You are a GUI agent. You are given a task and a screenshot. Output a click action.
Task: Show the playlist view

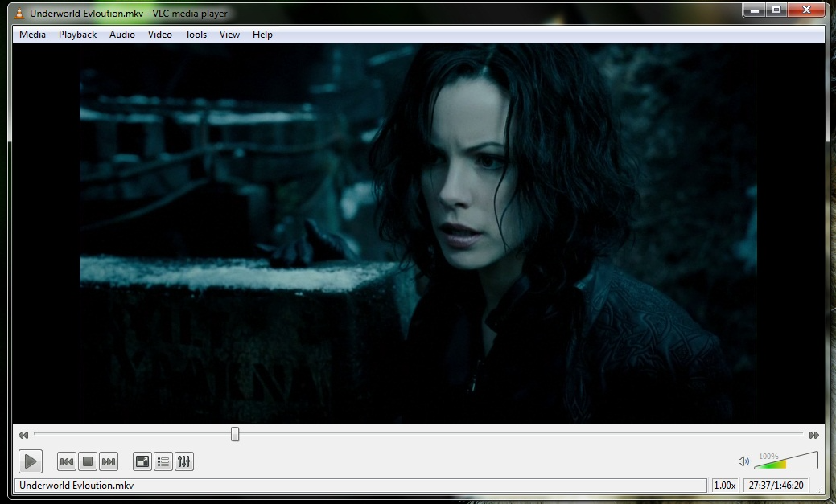click(162, 461)
